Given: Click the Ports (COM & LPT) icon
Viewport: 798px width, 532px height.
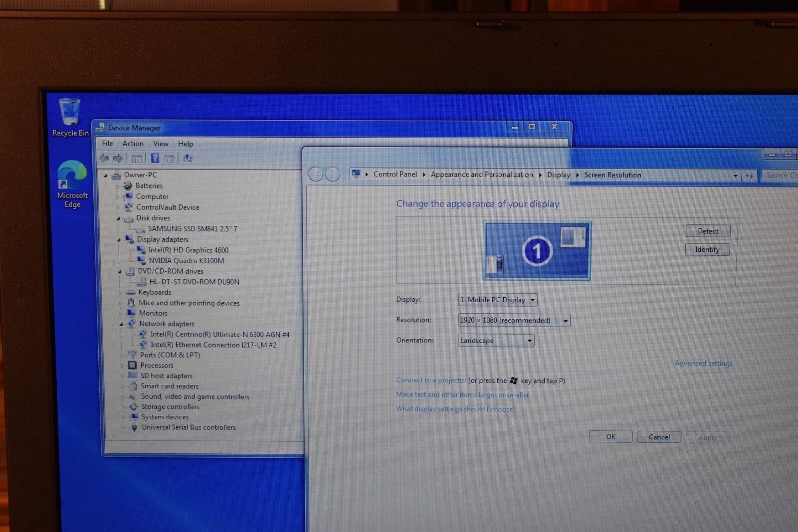Looking at the screenshot, I should click(132, 355).
